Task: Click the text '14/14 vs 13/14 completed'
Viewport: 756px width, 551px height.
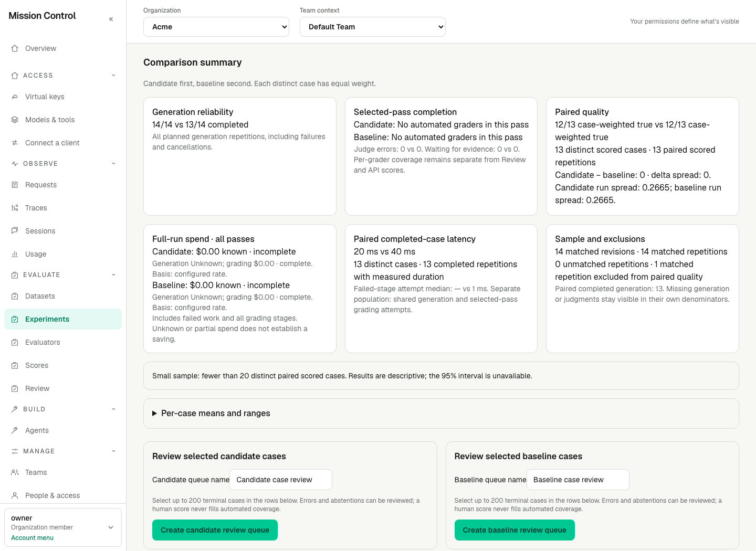Action: click(x=200, y=125)
